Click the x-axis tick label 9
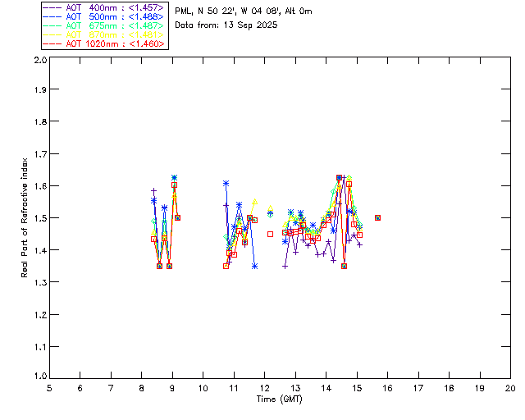This screenshot has width=525, height=420. point(172,388)
